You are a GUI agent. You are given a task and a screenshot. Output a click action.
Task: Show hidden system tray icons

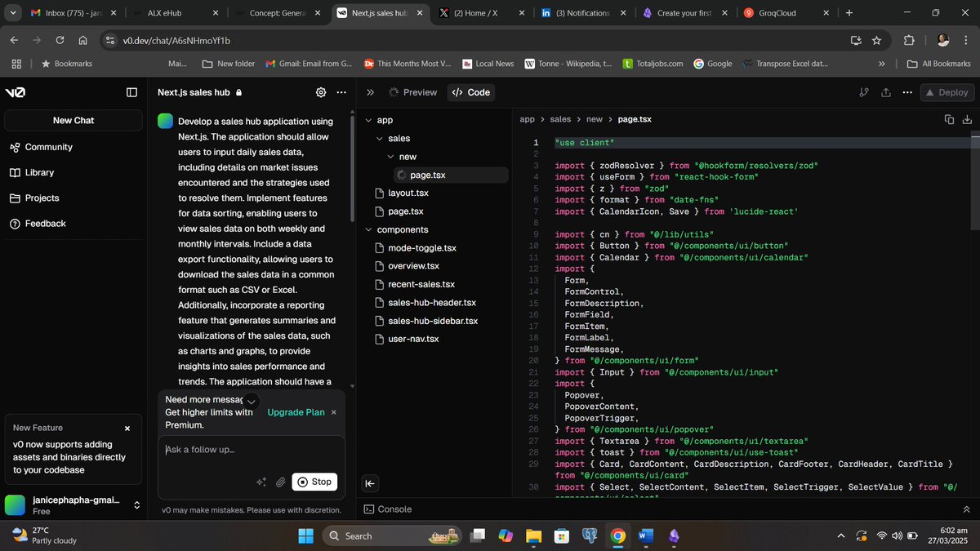tap(840, 535)
